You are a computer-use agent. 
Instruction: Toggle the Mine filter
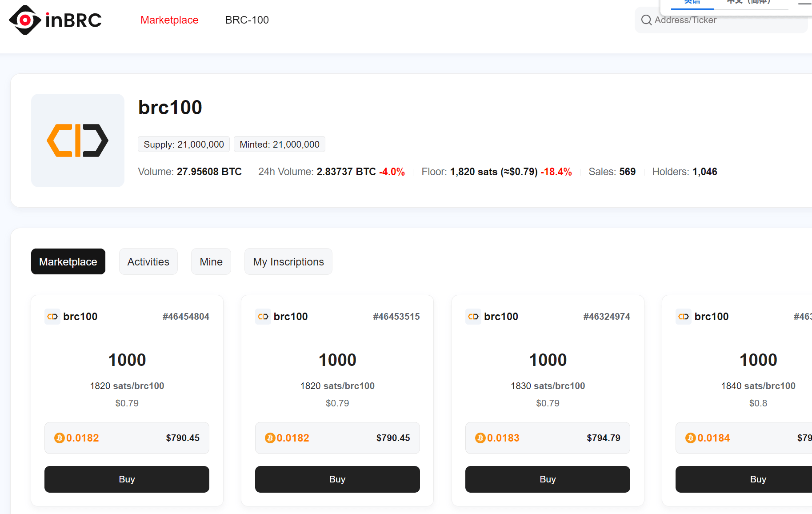[x=211, y=261]
